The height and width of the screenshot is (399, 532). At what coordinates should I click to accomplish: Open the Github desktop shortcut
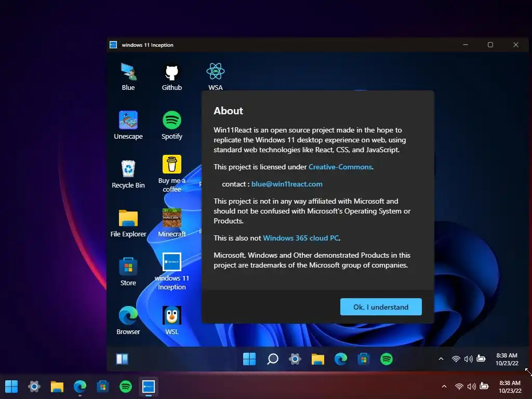pyautogui.click(x=171, y=77)
